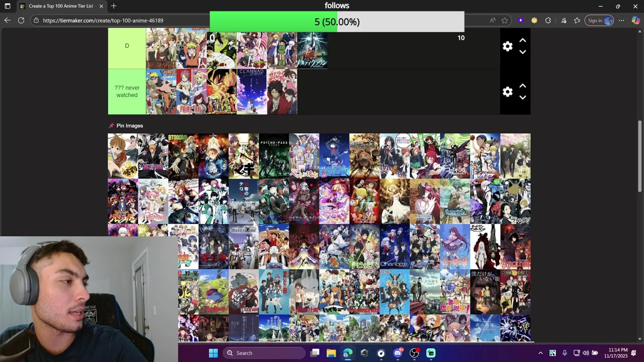Screen dimensions: 644x362
Task: Move the D tier row down
Action: (x=523, y=52)
